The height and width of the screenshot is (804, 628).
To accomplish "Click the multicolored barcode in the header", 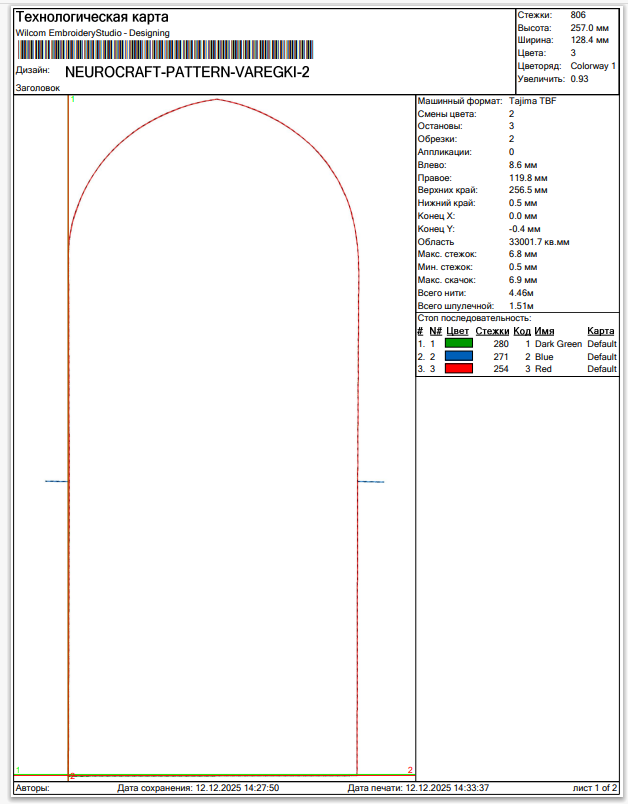I will tap(164, 49).
